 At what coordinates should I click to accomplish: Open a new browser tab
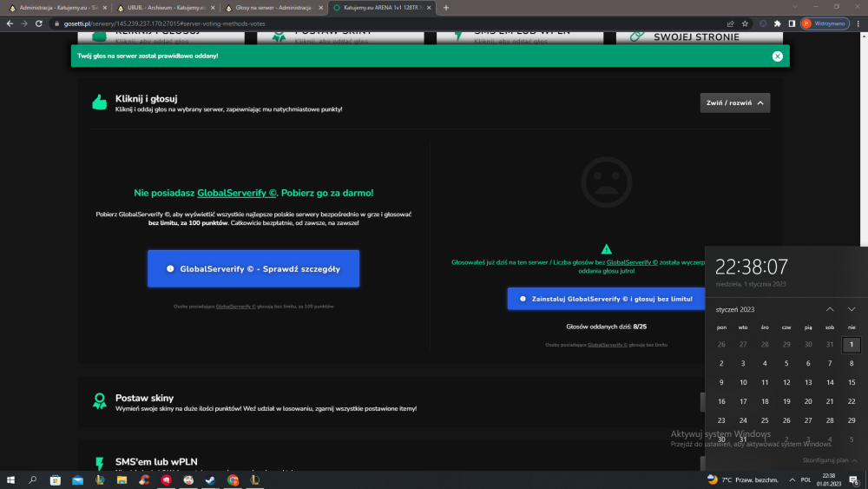coord(446,8)
